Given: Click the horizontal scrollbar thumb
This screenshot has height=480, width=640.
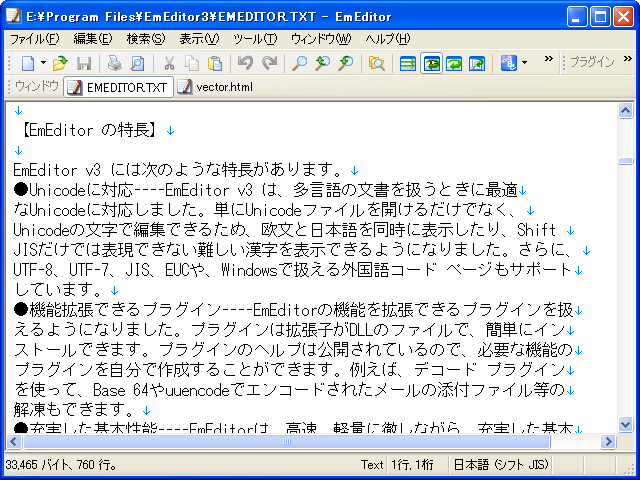Looking at the screenshot, I should tap(287, 441).
